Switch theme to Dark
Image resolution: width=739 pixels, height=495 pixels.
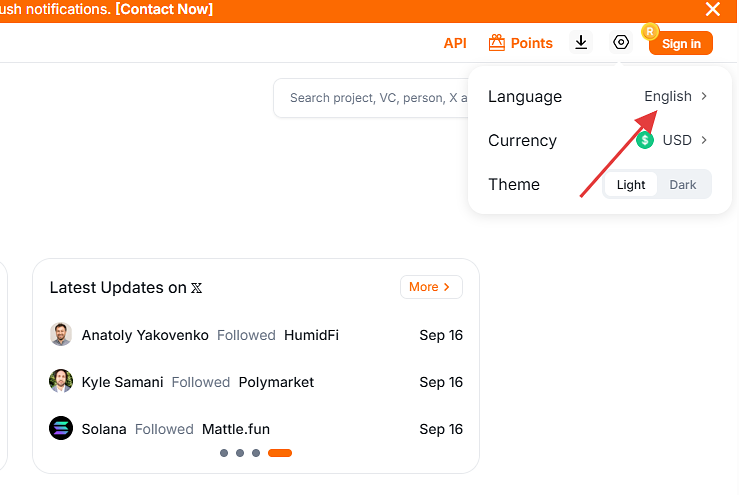(683, 185)
